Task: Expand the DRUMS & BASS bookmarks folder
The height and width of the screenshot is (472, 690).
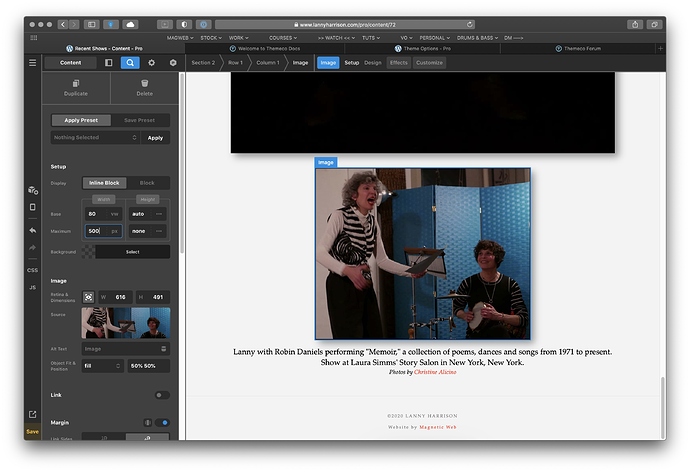Action: point(477,38)
